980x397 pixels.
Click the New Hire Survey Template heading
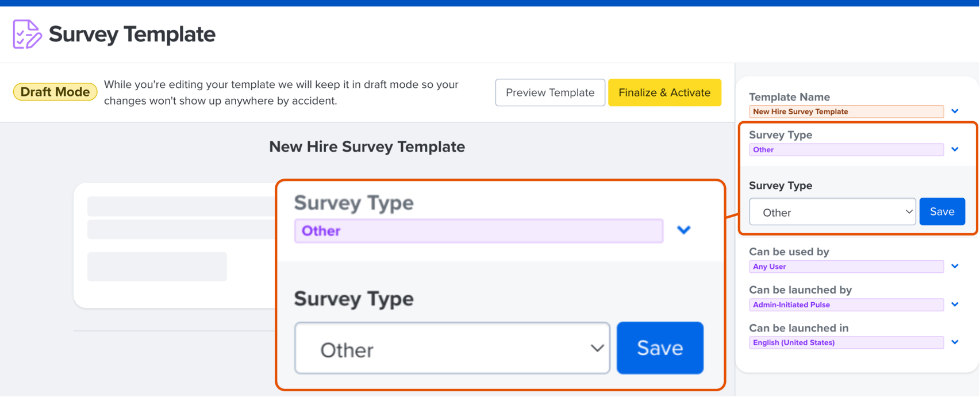coord(367,147)
